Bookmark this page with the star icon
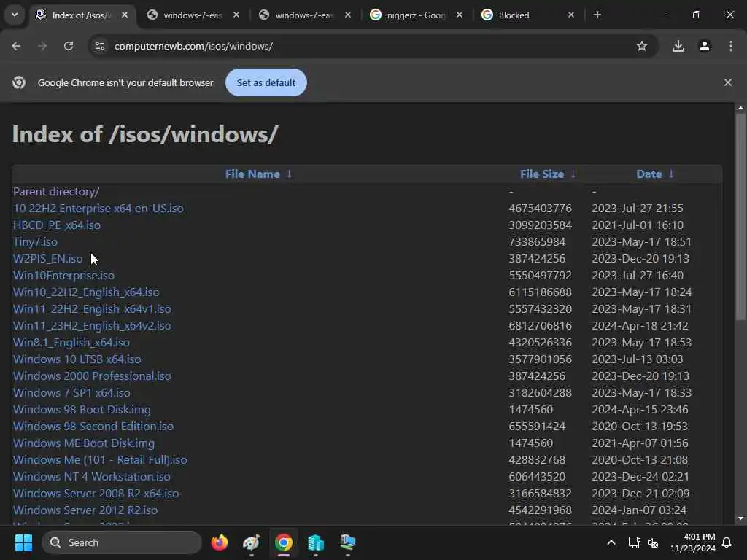Image resolution: width=747 pixels, height=560 pixels. (642, 46)
